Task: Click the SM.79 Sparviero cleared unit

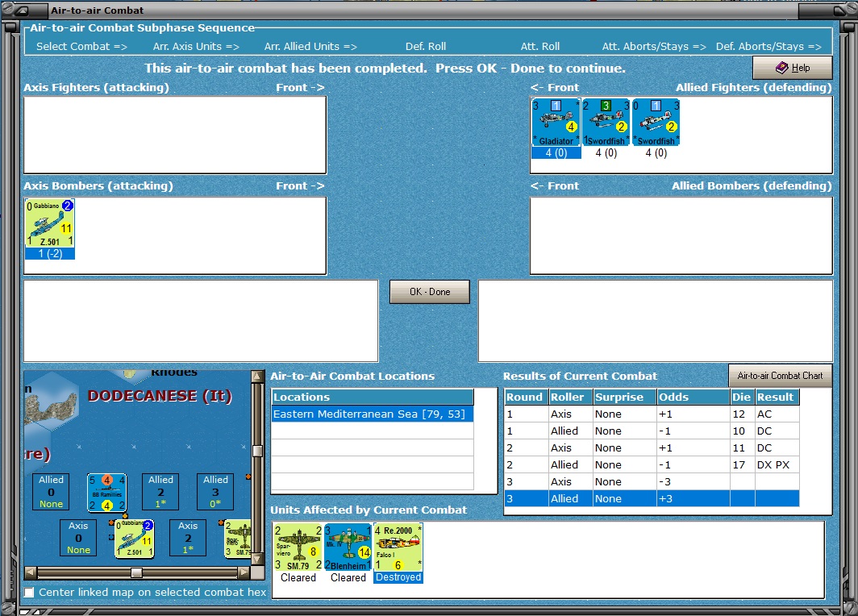Action: (298, 547)
